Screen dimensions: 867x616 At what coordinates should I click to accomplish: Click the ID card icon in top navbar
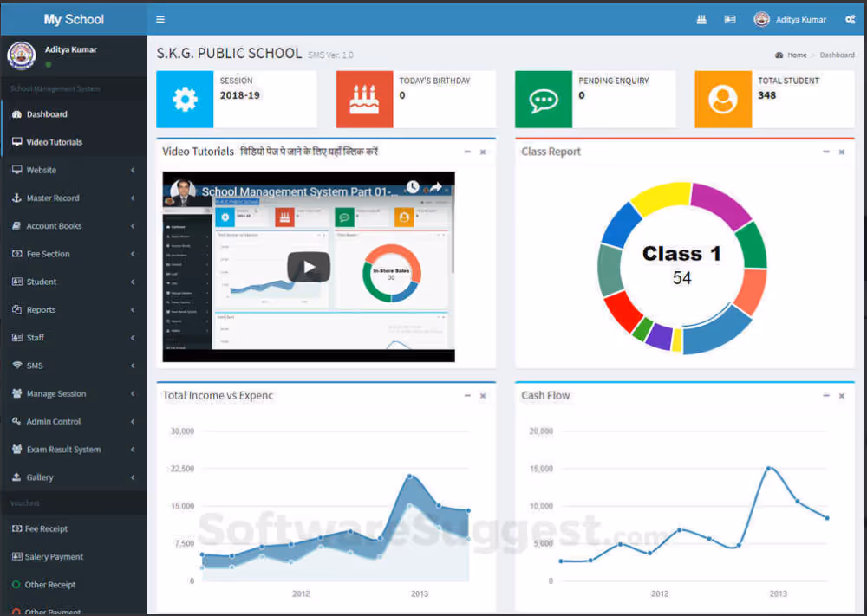click(x=730, y=19)
